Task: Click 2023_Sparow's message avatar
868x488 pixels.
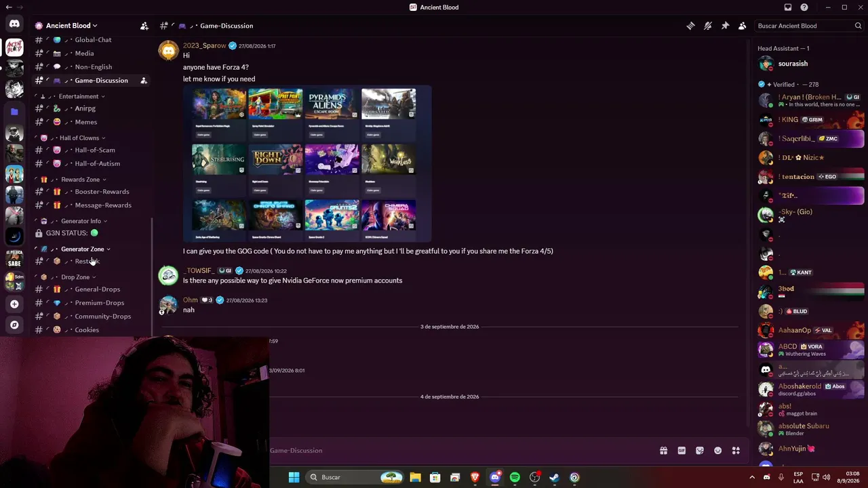Action: tap(168, 51)
